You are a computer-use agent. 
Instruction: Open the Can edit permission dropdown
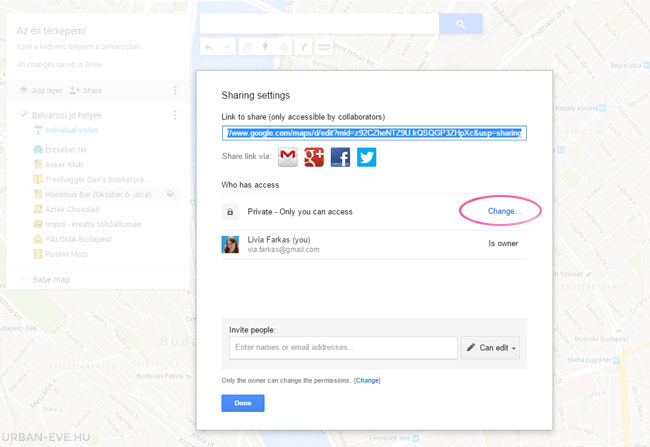point(490,347)
